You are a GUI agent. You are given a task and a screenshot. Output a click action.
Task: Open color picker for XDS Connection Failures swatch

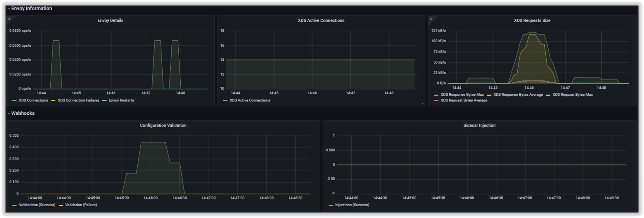tap(53, 101)
